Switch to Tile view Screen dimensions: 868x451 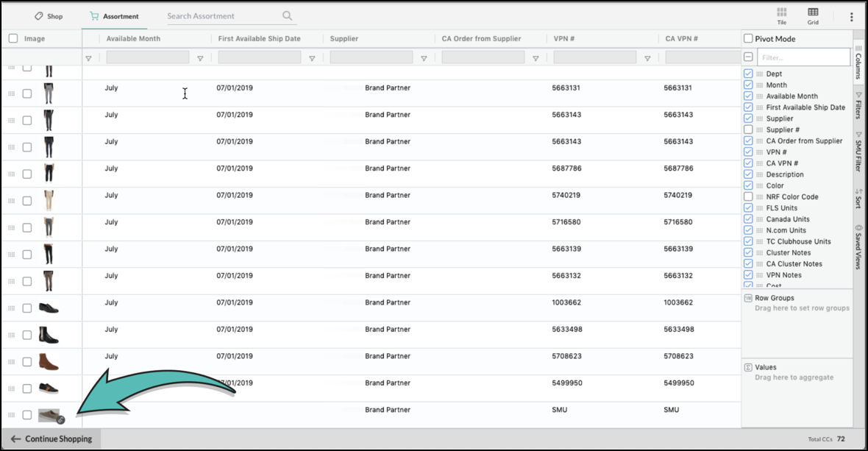(x=781, y=15)
